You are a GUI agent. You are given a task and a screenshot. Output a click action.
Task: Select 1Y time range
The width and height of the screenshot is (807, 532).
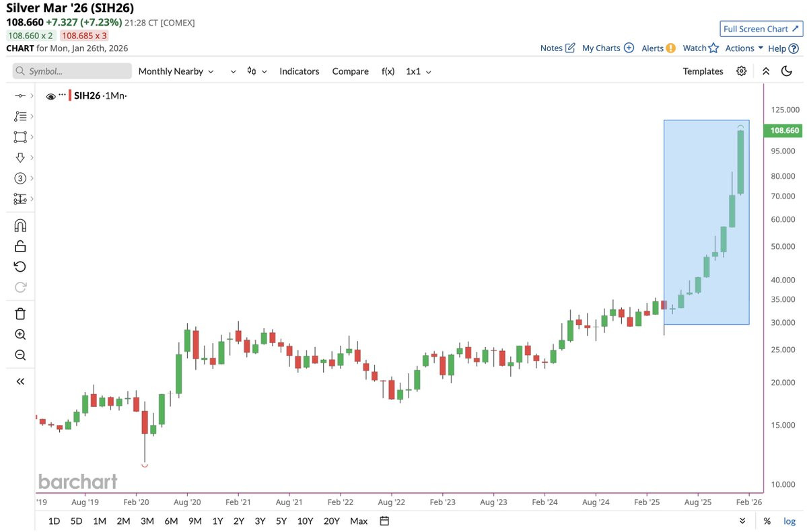click(217, 521)
